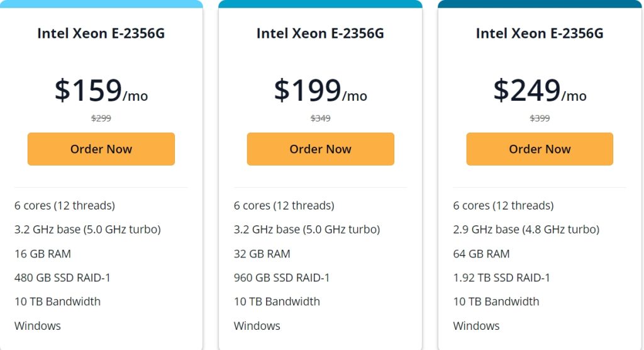Select the $199/mo price heading
This screenshot has width=644, height=350.
320,91
